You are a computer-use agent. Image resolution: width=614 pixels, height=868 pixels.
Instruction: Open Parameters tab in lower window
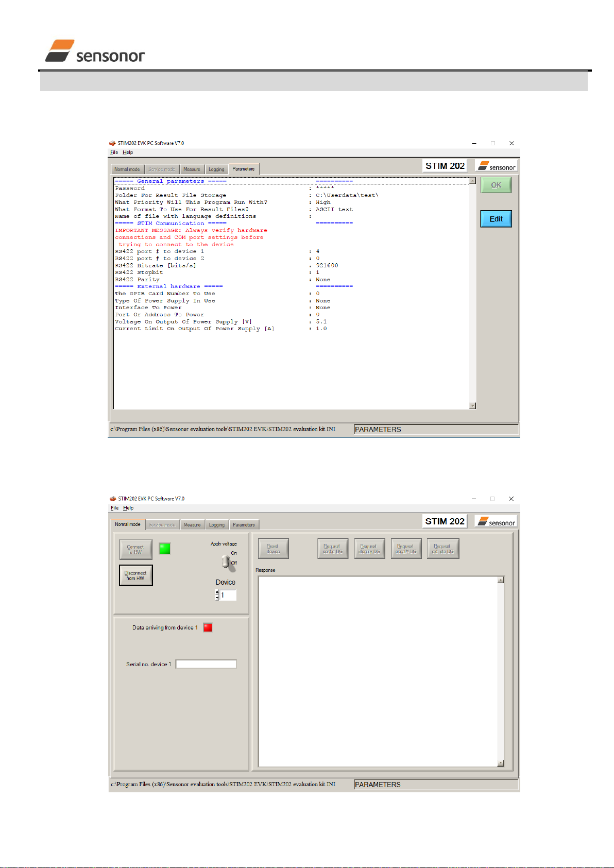244,525
